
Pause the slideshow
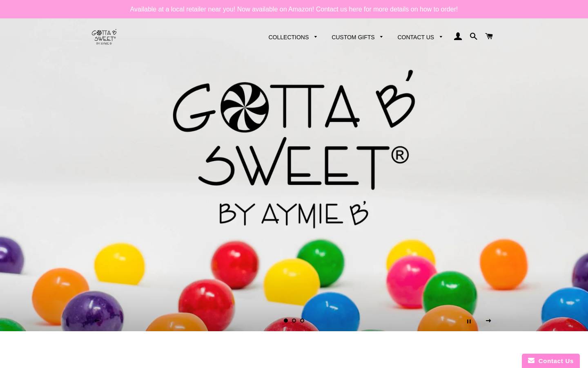[469, 321]
